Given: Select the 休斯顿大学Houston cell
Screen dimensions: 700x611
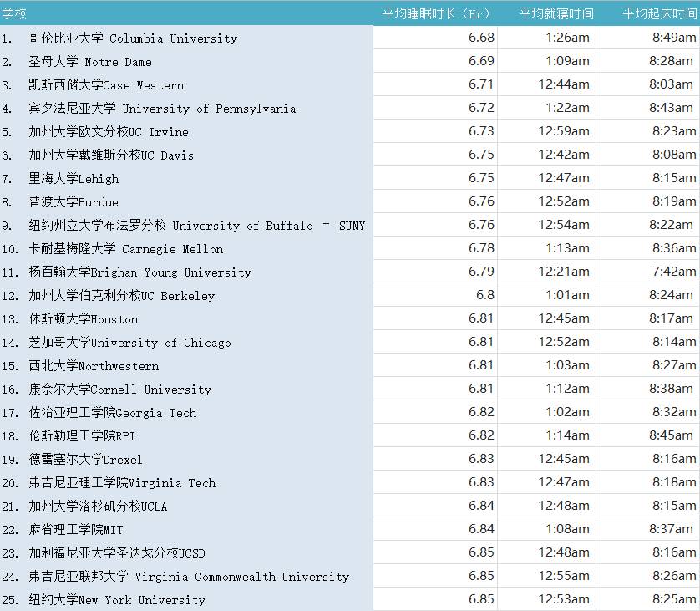Looking at the screenshot, I should click(84, 319).
